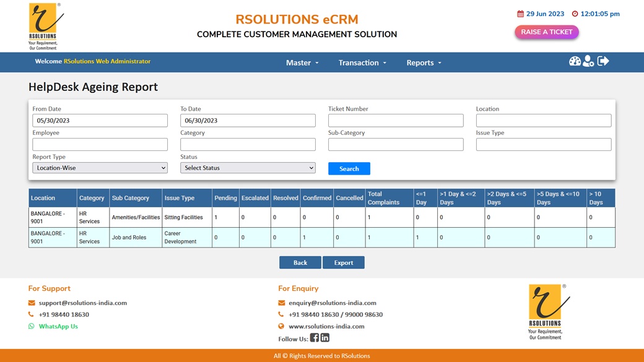Click the Back button
Screen dimensions: 644x362
pyautogui.click(x=300, y=262)
